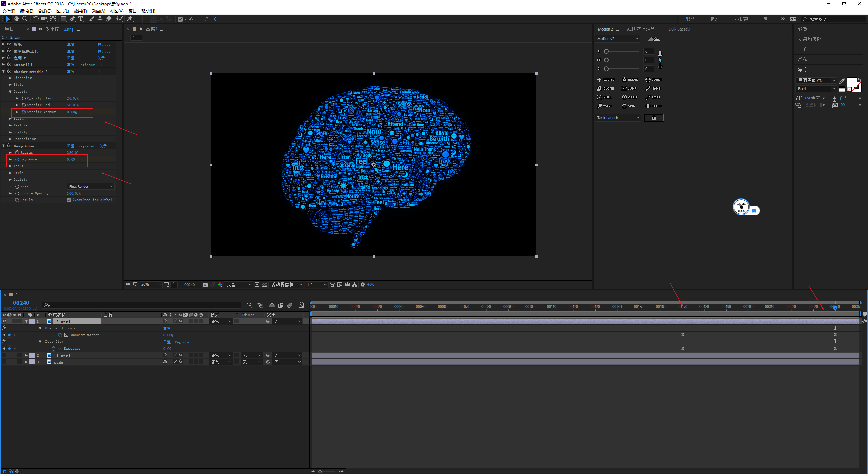The image size is (868, 474).
Task: Collapse the Shadow Studio 2 effect
Action: [4, 72]
